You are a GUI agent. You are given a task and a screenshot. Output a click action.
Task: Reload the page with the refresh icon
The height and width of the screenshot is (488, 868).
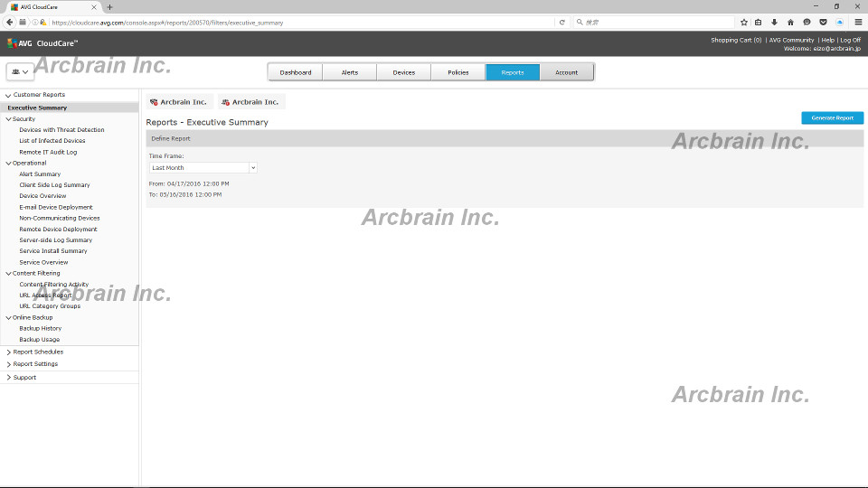(561, 22)
